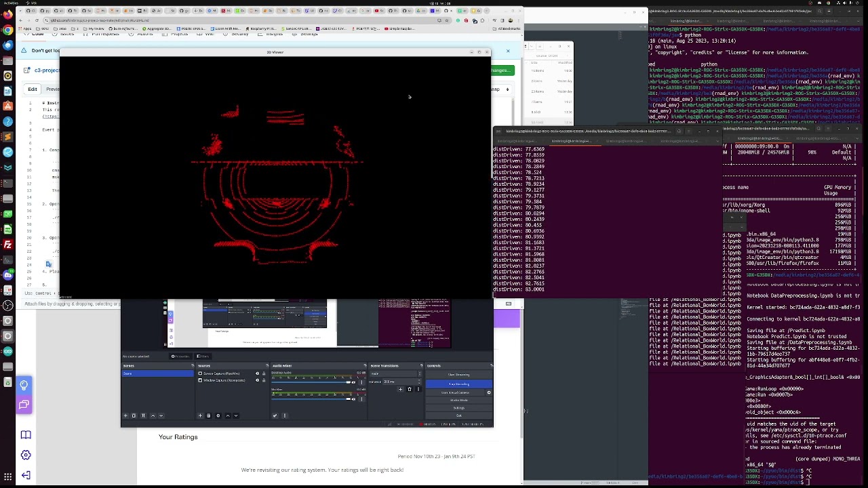Open source Filters button in OBS

(x=202, y=356)
